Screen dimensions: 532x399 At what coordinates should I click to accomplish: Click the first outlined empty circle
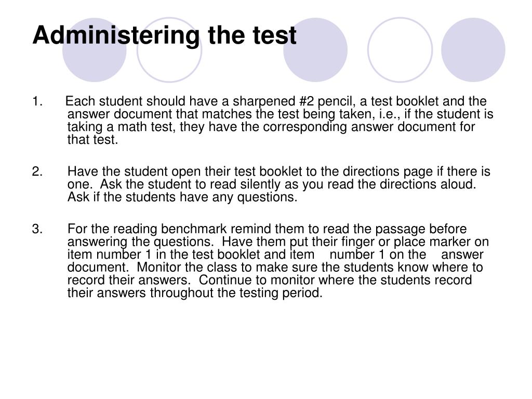[x=169, y=50]
